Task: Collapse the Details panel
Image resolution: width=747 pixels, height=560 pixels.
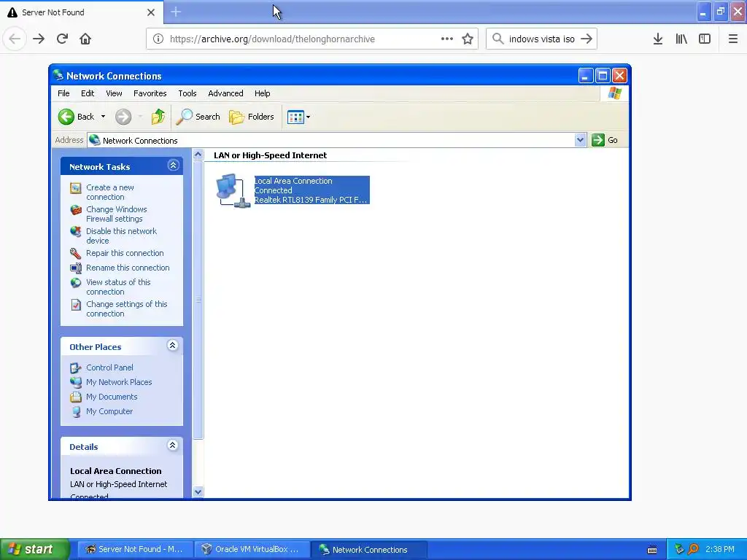Action: tap(172, 446)
